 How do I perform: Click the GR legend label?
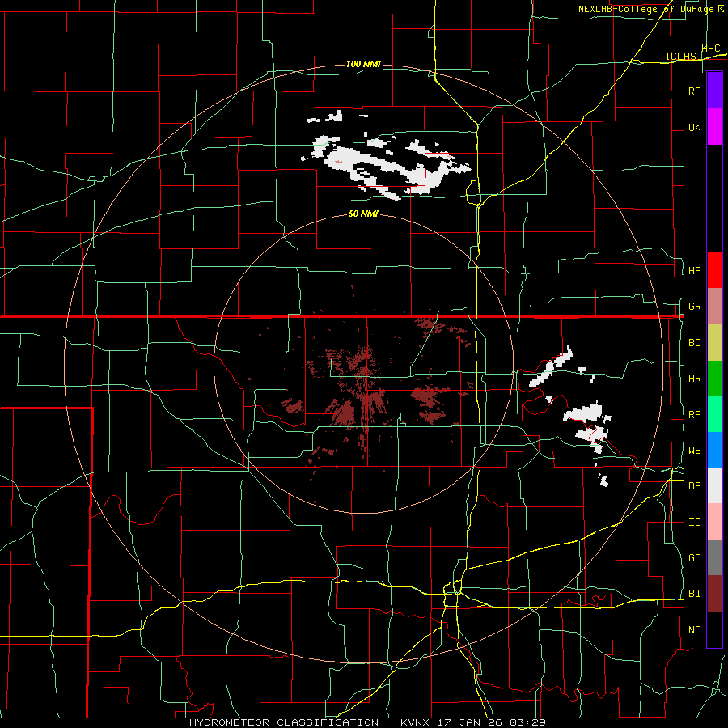tap(694, 307)
